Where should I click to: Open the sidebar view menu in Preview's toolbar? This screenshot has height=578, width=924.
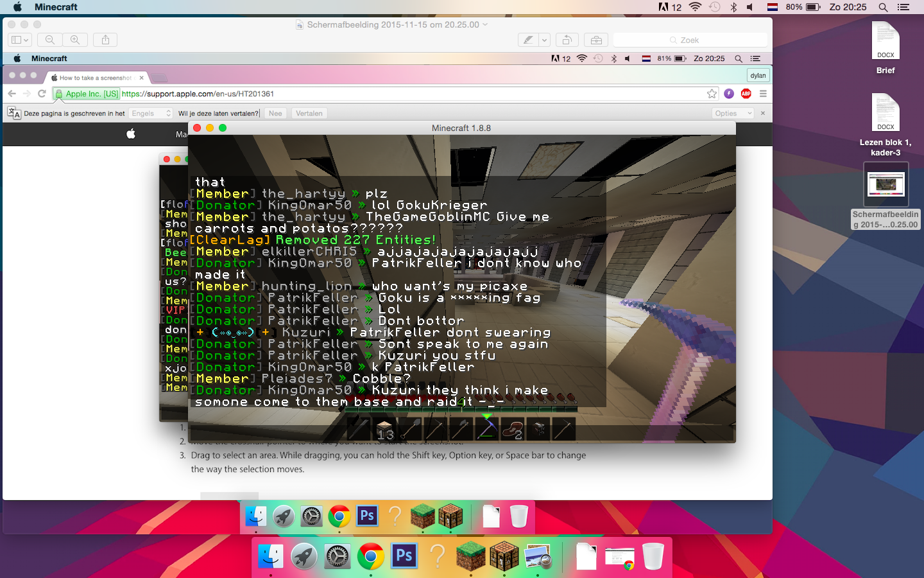(x=20, y=40)
